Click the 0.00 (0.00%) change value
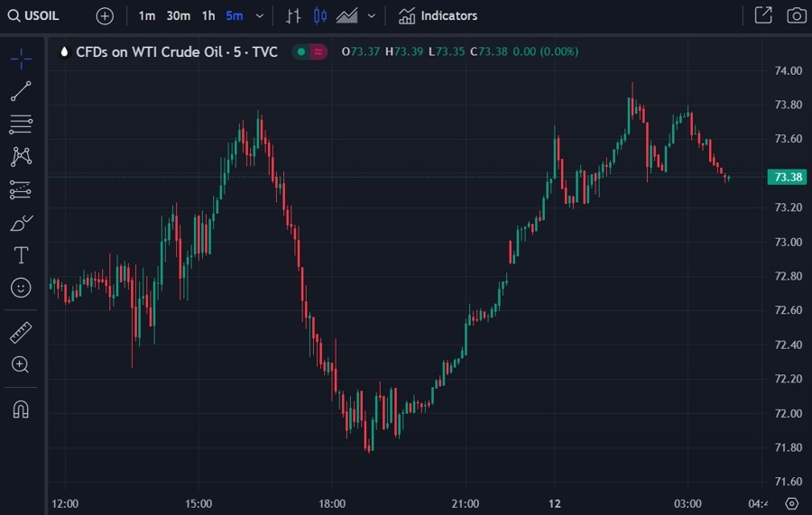 click(545, 51)
